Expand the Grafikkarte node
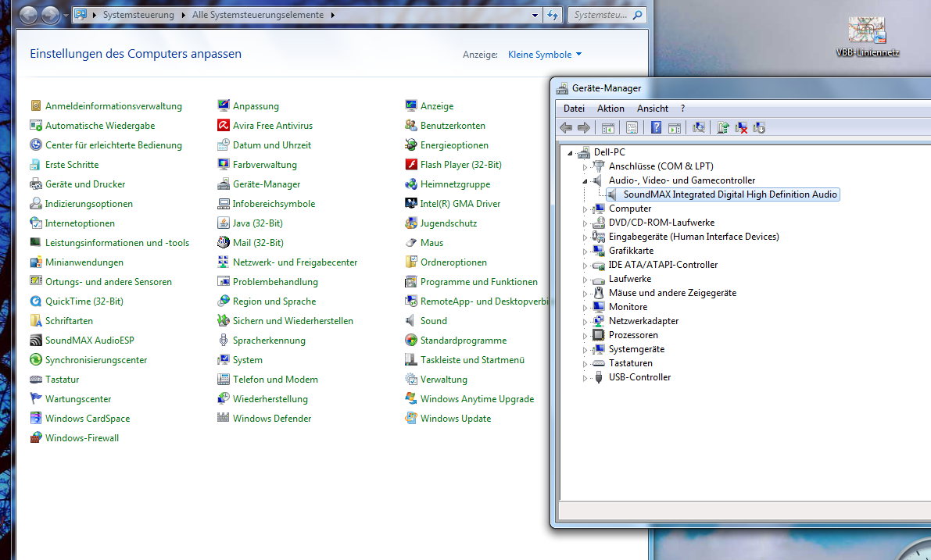This screenshot has height=560, width=931. tap(585, 251)
